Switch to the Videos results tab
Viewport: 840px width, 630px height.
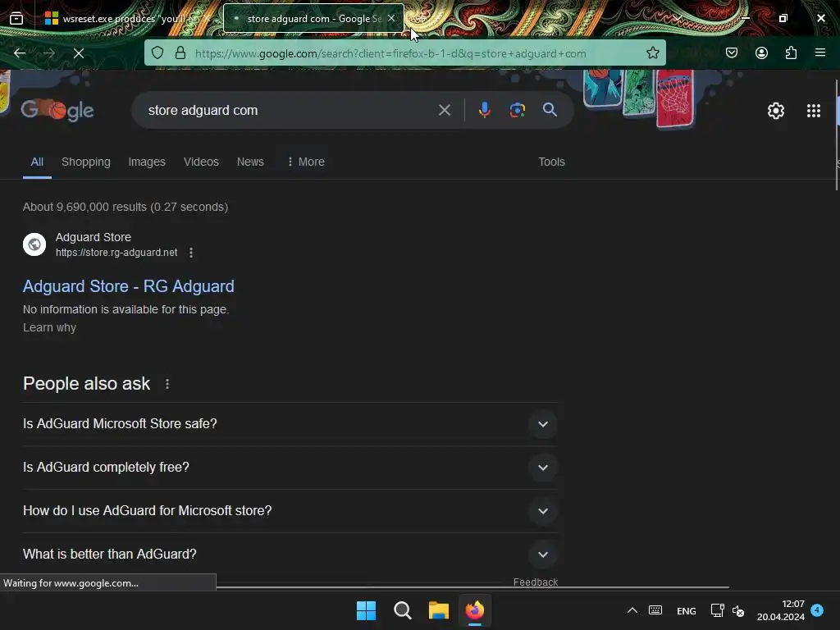point(201,162)
